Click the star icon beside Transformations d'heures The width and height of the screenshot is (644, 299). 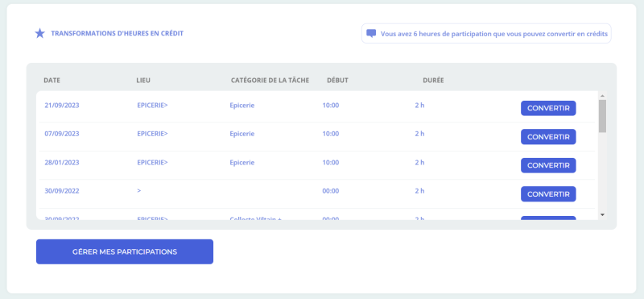point(39,33)
